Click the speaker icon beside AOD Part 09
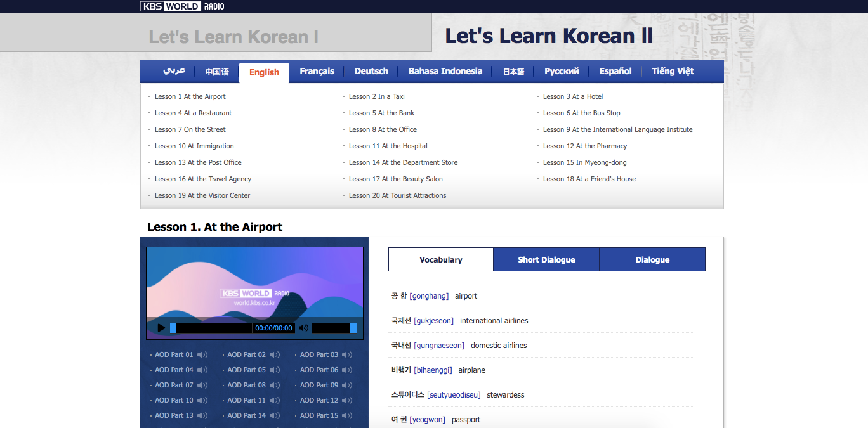Image resolution: width=868 pixels, height=428 pixels. click(x=347, y=385)
